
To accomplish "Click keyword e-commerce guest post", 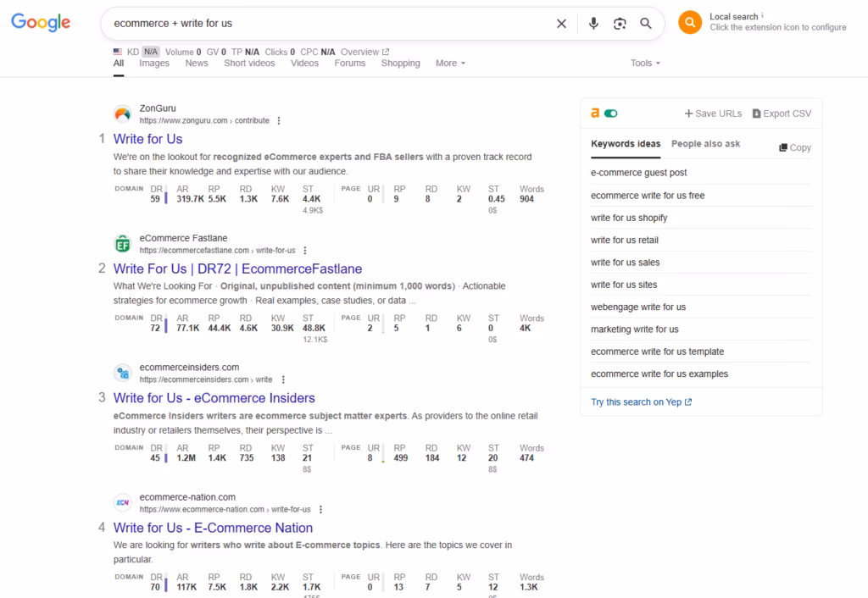I will pos(638,173).
